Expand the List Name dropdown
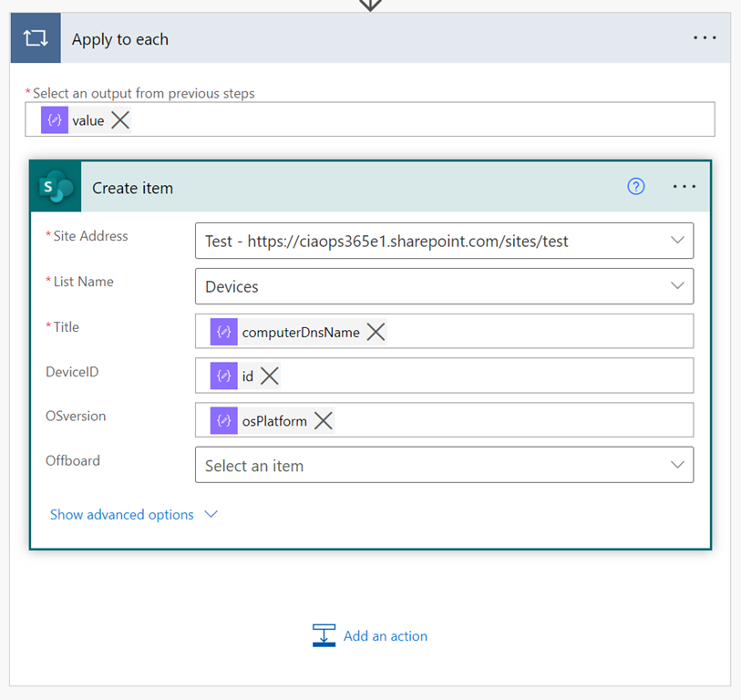 click(x=677, y=286)
